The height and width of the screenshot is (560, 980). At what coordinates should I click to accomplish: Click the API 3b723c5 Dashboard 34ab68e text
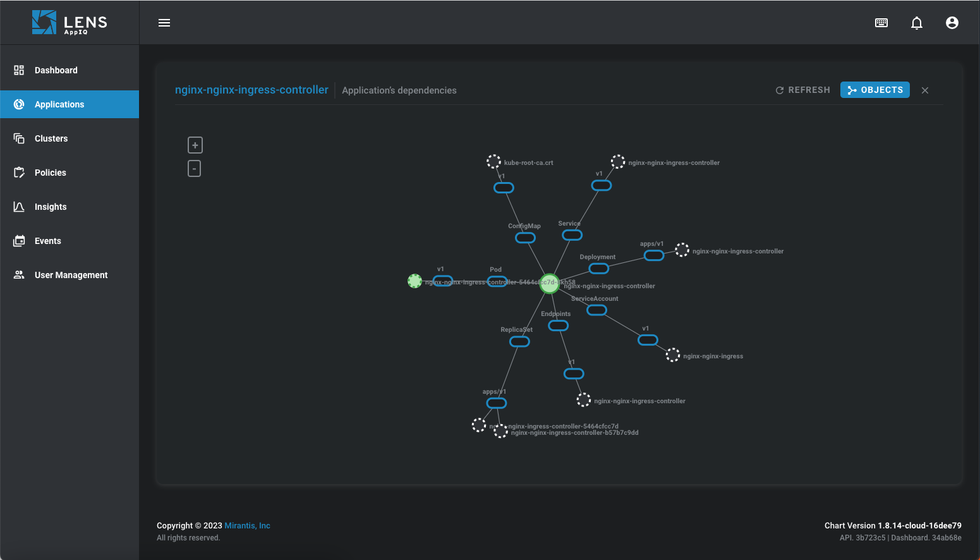(900, 538)
